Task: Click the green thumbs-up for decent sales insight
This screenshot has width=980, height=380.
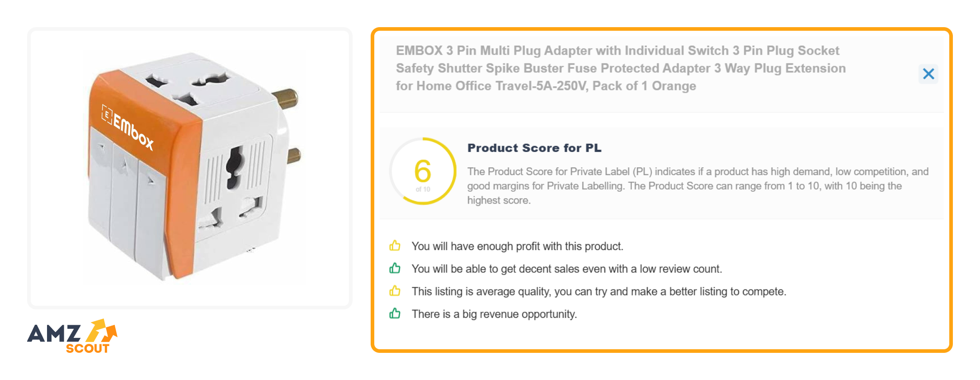Action: tap(394, 269)
